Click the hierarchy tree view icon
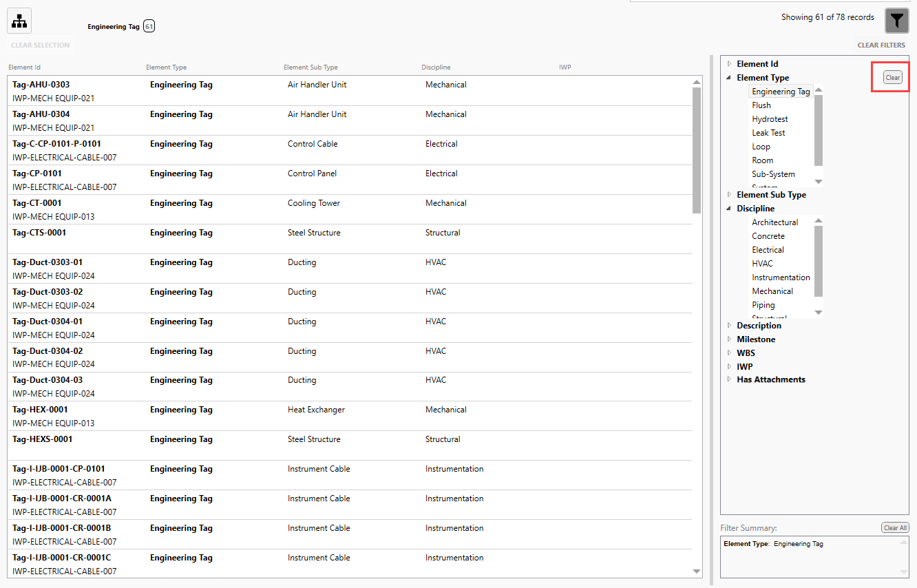This screenshot has width=917, height=588. point(19,21)
